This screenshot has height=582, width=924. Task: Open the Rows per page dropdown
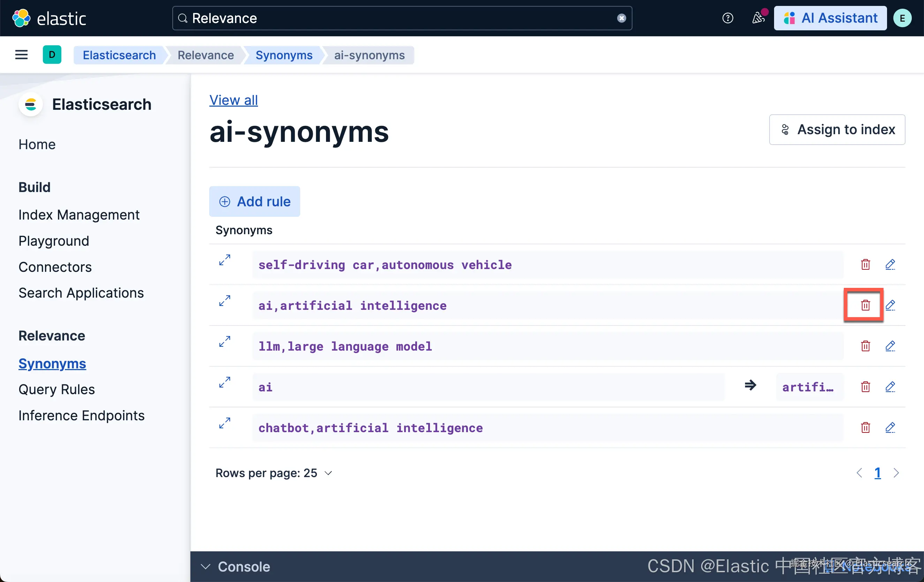pos(273,473)
